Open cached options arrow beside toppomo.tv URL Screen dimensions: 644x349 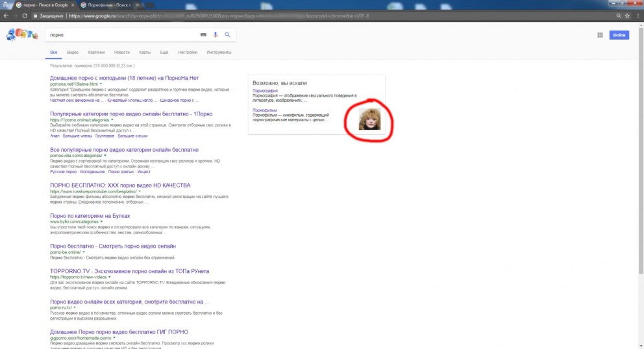point(109,277)
